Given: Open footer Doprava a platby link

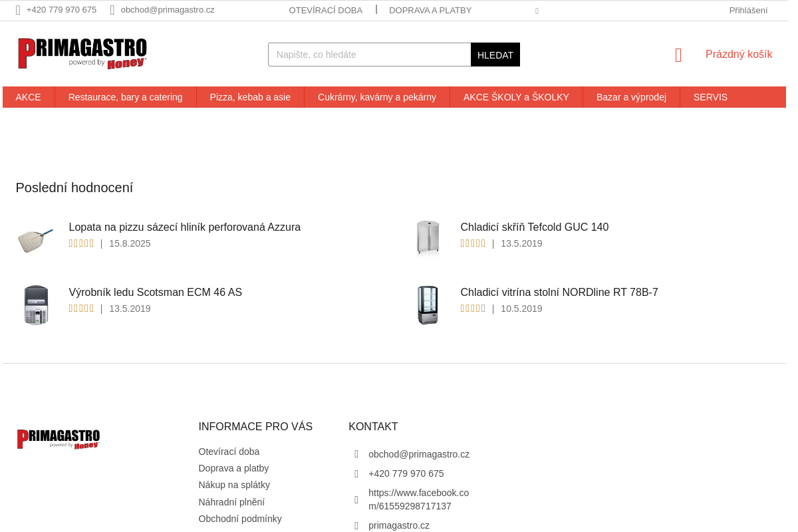Looking at the screenshot, I should pyautogui.click(x=233, y=468).
